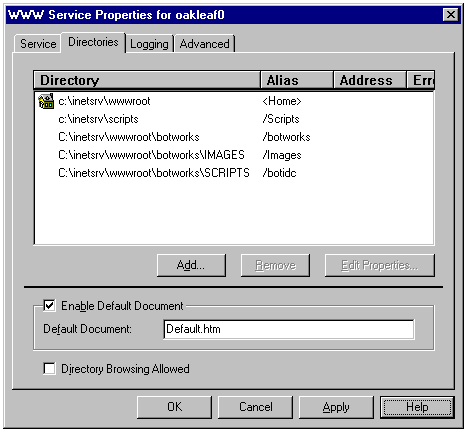Screen dimensions: 469x436
Task: Toggle Enable Default Document checkbox
Action: pos(49,306)
